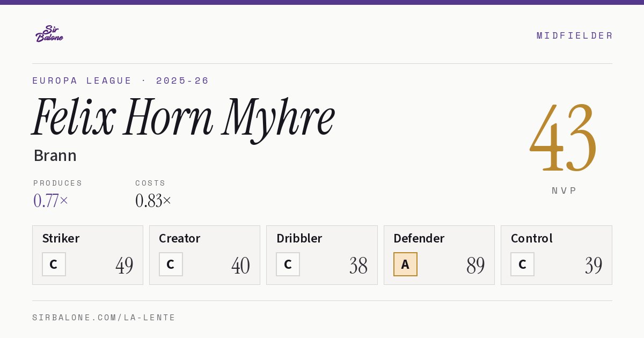Click the MIDFIELDER position label
Image resolution: width=644 pixels, height=338 pixels.
point(575,35)
